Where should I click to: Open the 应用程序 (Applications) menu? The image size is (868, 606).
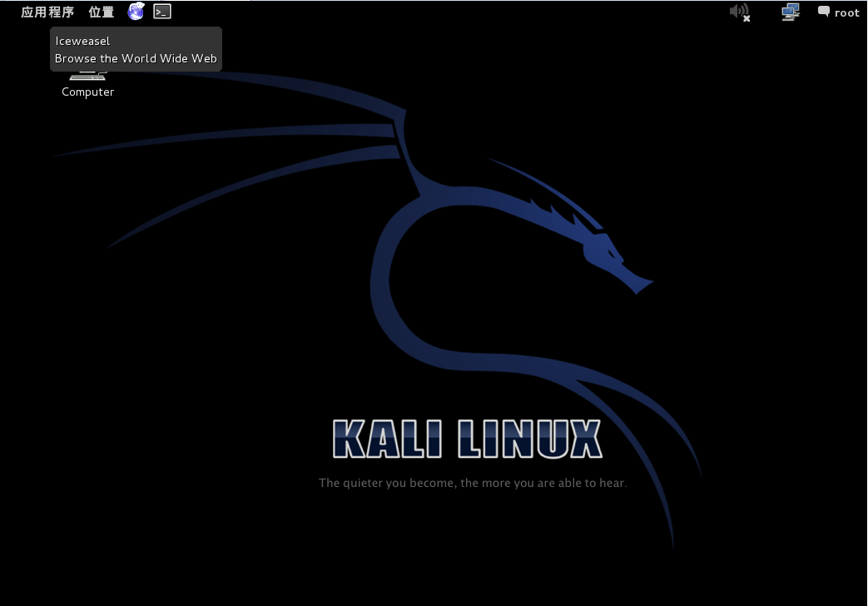click(x=47, y=12)
